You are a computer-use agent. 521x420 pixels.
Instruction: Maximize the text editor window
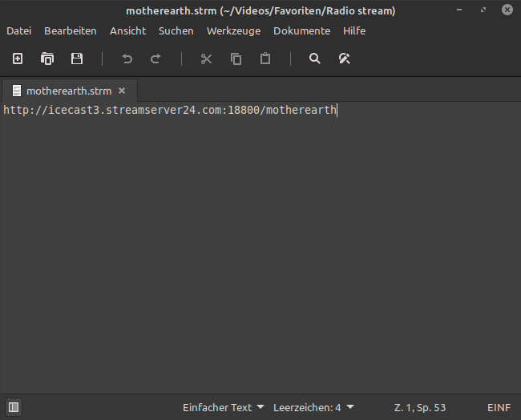tap(483, 10)
